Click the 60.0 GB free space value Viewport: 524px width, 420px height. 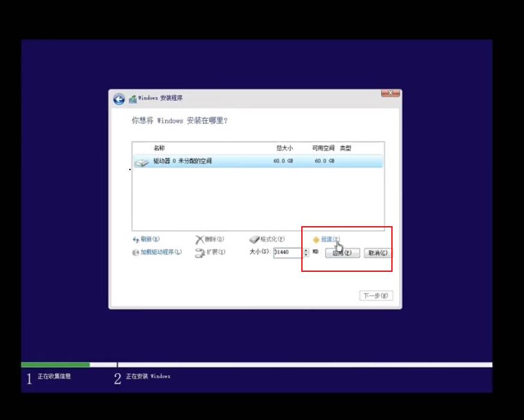tap(325, 161)
